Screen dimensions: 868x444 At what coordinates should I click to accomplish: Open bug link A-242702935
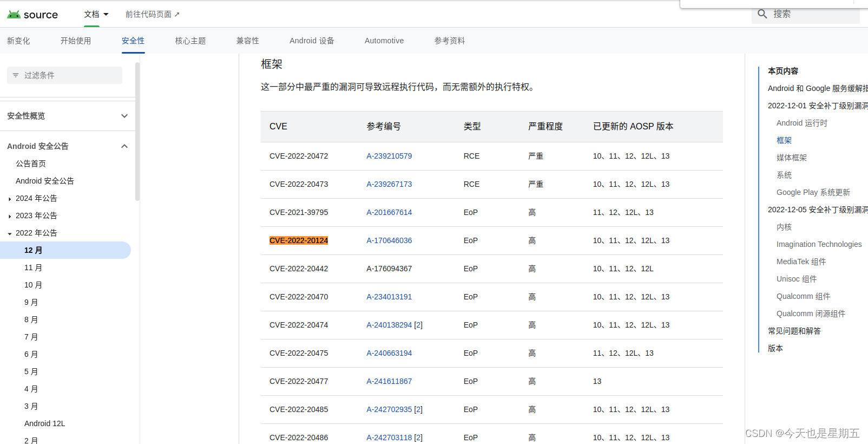389,409
